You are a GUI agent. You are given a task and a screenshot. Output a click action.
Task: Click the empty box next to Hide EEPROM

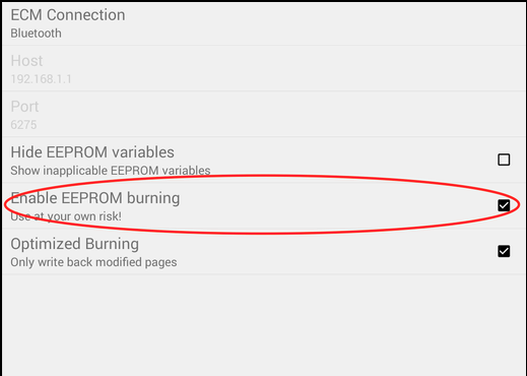pyautogui.click(x=503, y=160)
